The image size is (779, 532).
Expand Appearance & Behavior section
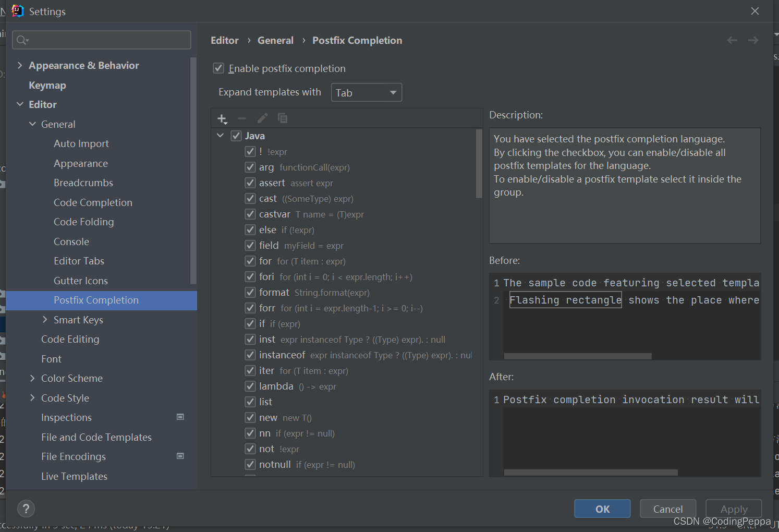click(x=20, y=65)
